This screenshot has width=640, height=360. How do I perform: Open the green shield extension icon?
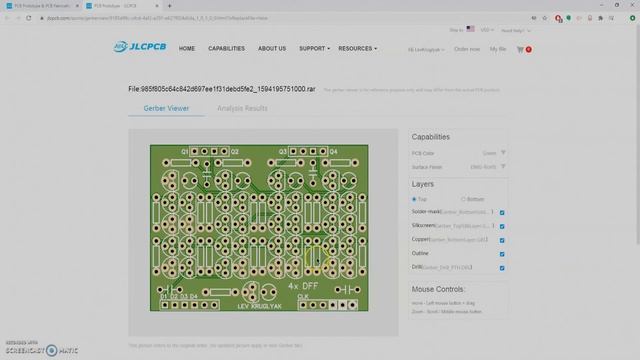(569, 18)
